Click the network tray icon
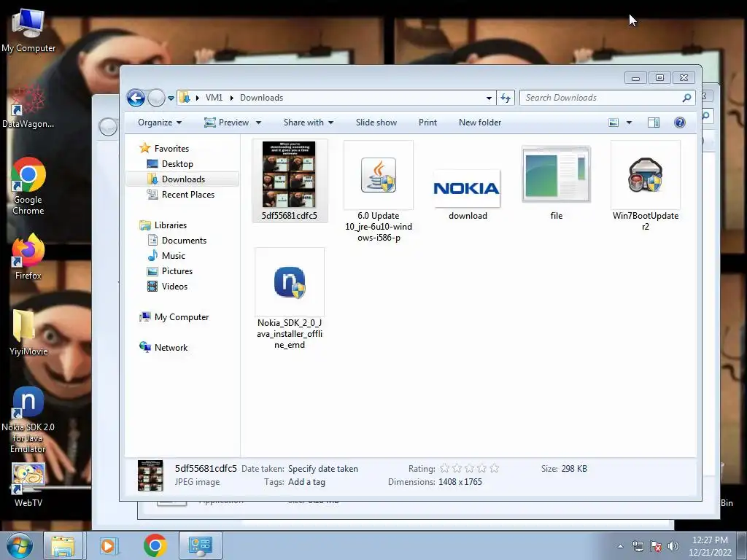This screenshot has width=747, height=560. pos(638,546)
